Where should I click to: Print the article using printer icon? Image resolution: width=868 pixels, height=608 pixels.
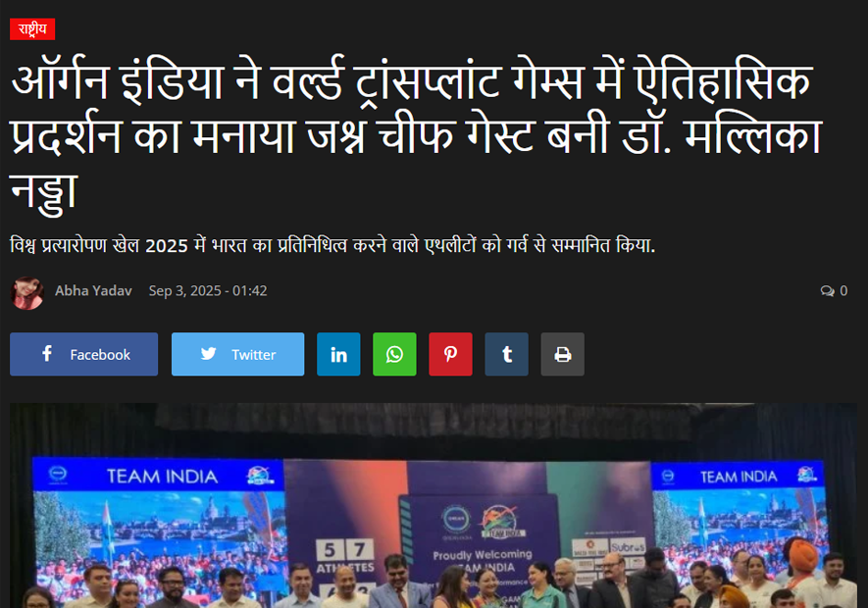pyautogui.click(x=562, y=354)
